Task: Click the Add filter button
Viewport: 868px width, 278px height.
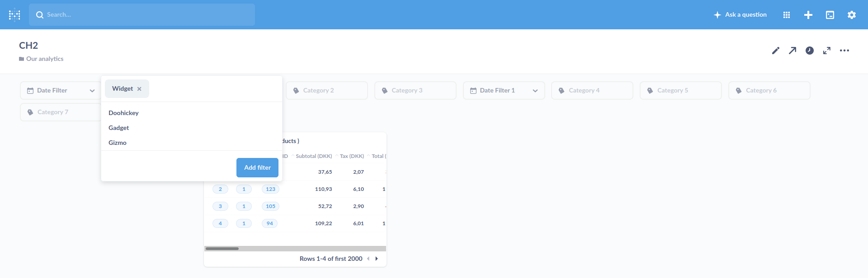Action: (257, 167)
